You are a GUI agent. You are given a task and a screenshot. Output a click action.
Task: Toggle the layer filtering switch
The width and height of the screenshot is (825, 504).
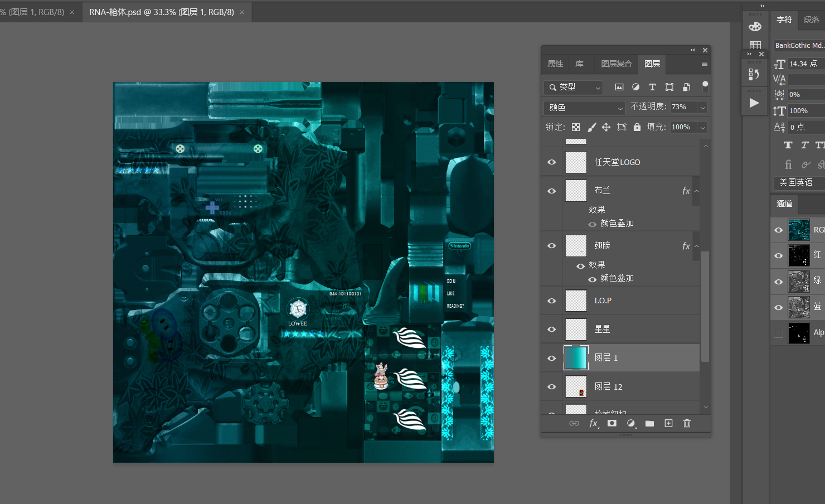pos(705,86)
